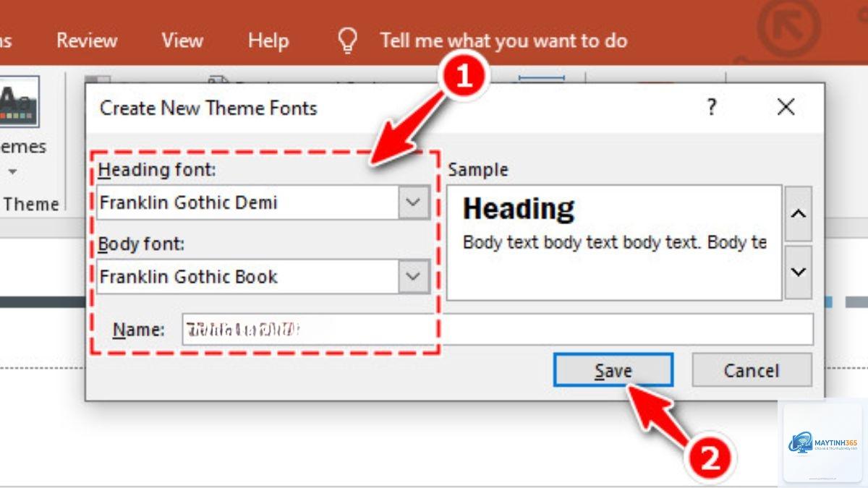Click the Tell me lightbulb icon
Viewport: 868px width, 488px height.
tap(348, 40)
